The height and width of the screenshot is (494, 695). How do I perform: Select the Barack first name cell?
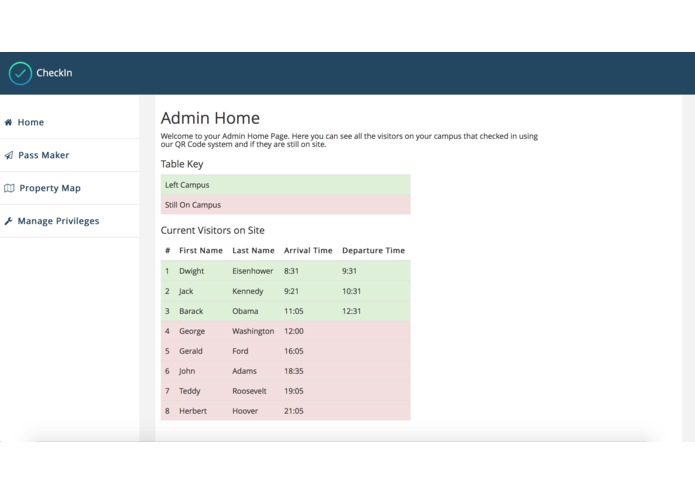click(x=191, y=311)
